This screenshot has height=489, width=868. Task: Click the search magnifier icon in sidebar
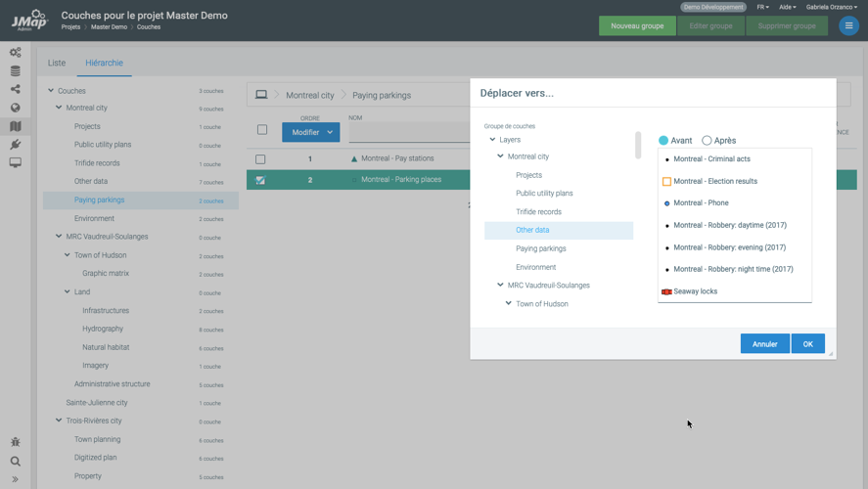[x=15, y=462]
